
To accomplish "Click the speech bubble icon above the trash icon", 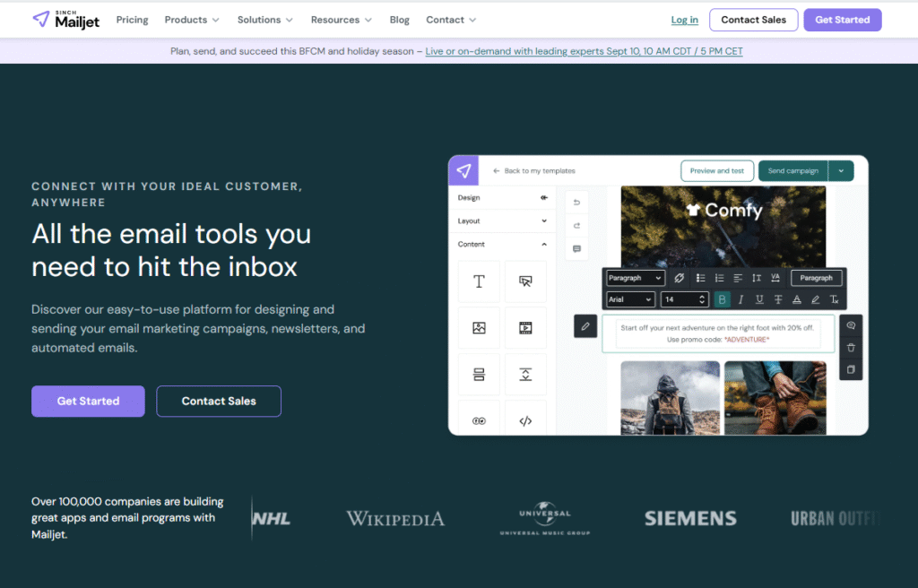I will click(851, 325).
